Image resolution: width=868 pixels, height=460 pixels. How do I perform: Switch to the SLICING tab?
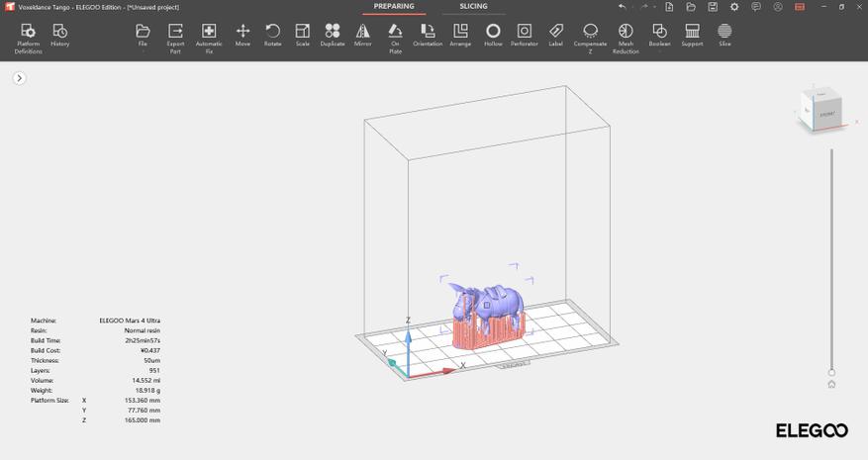(x=473, y=7)
